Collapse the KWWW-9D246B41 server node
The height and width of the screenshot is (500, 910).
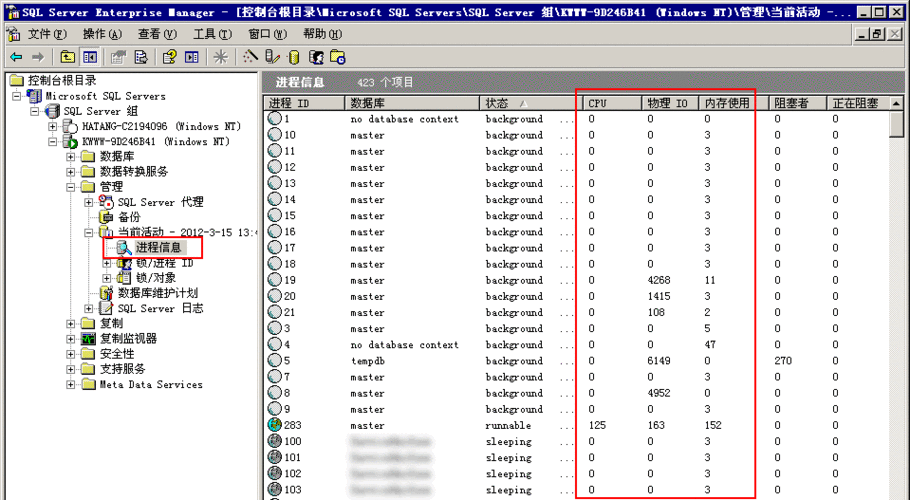pyautogui.click(x=53, y=141)
